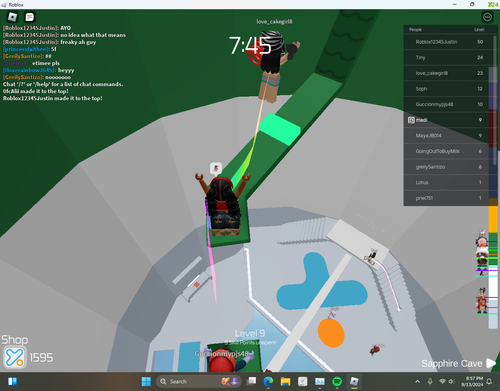
Task: Select Guccionmypjs48 in the leaderboard
Action: (446, 104)
